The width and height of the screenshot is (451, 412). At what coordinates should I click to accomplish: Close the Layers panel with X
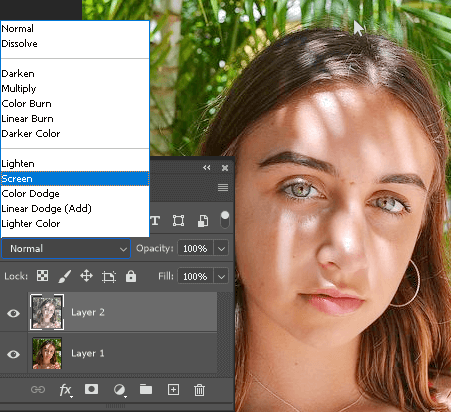[x=225, y=168]
